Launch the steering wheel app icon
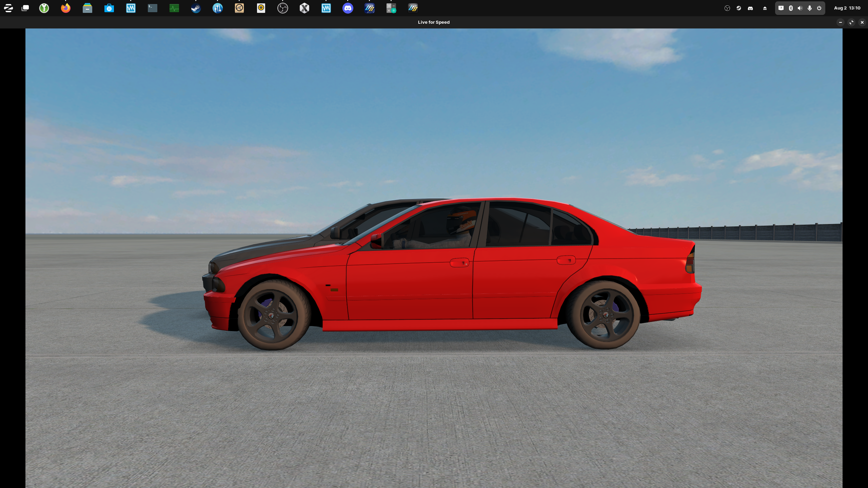The height and width of the screenshot is (488, 868). point(239,8)
